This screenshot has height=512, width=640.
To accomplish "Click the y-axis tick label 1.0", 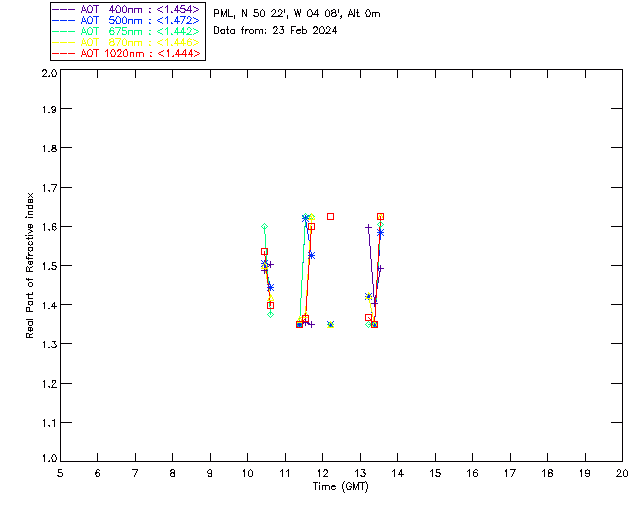I will (49, 459).
